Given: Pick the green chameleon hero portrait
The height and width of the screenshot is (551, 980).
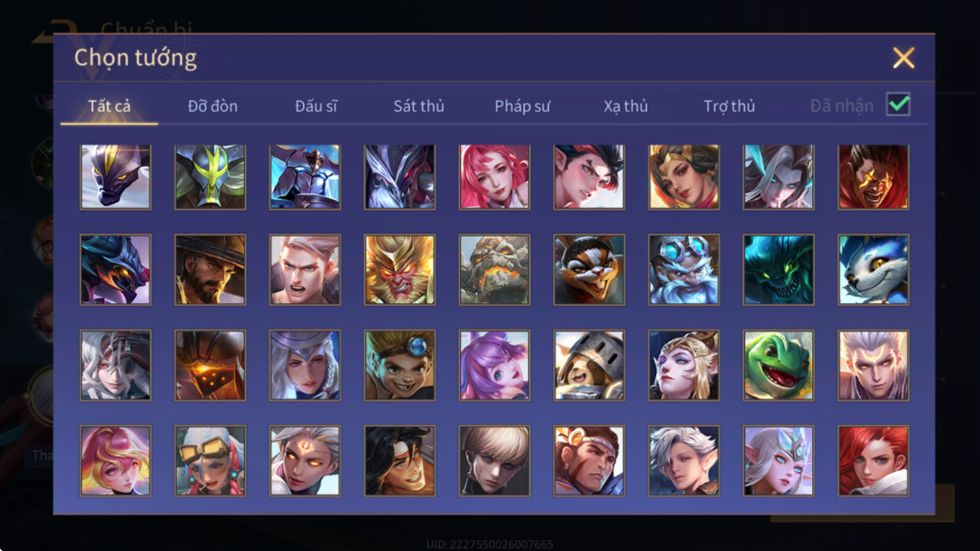Looking at the screenshot, I should click(779, 365).
